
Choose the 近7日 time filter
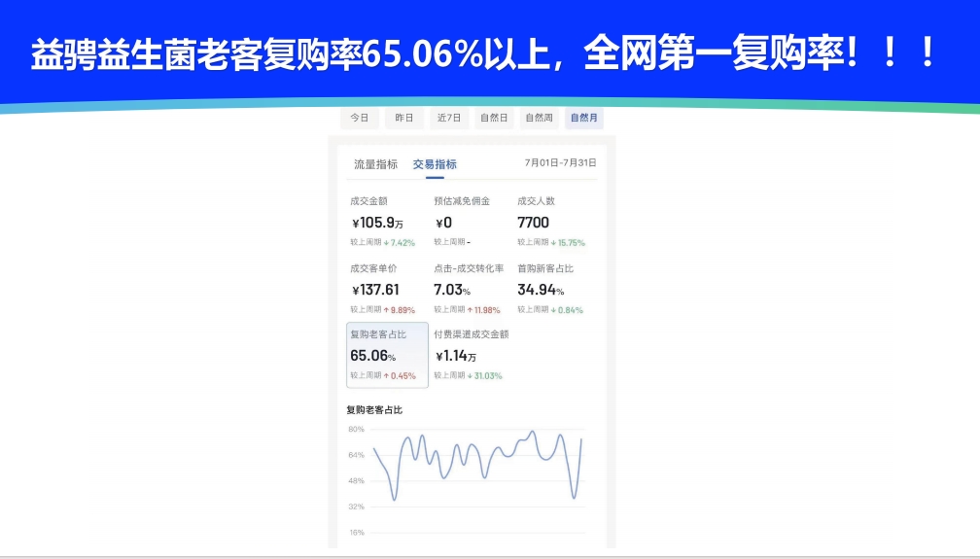coord(449,118)
